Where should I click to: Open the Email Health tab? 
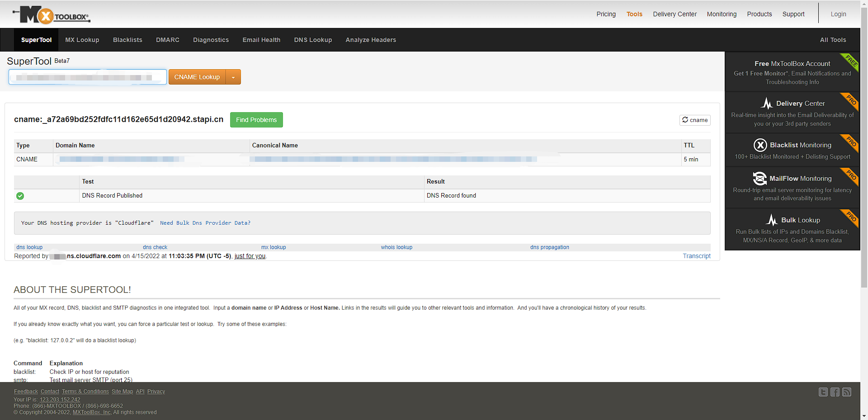tap(261, 40)
